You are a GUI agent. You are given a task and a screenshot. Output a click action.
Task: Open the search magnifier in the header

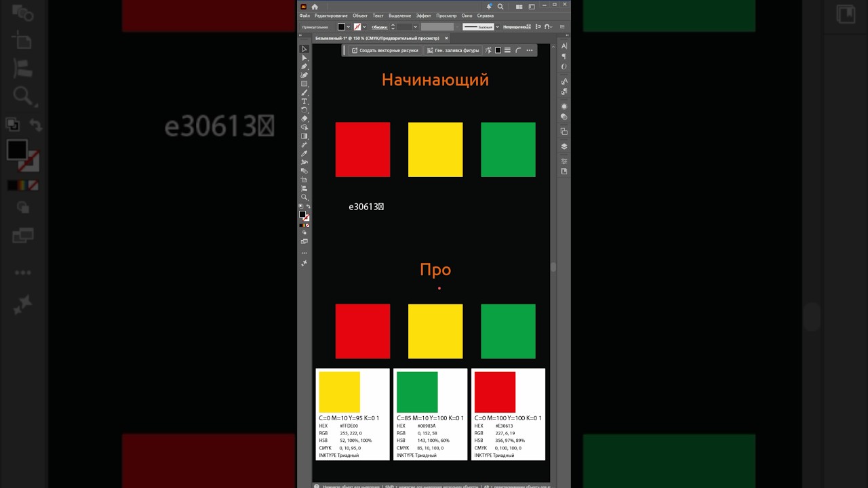(x=500, y=7)
